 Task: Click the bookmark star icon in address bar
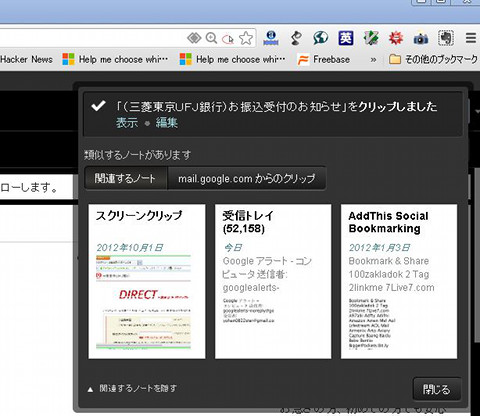tap(246, 38)
